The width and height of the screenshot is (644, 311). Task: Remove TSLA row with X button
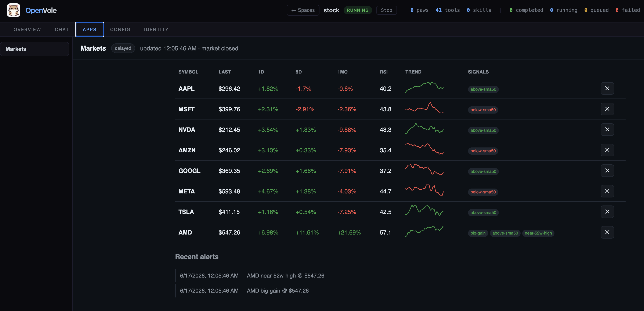click(607, 212)
